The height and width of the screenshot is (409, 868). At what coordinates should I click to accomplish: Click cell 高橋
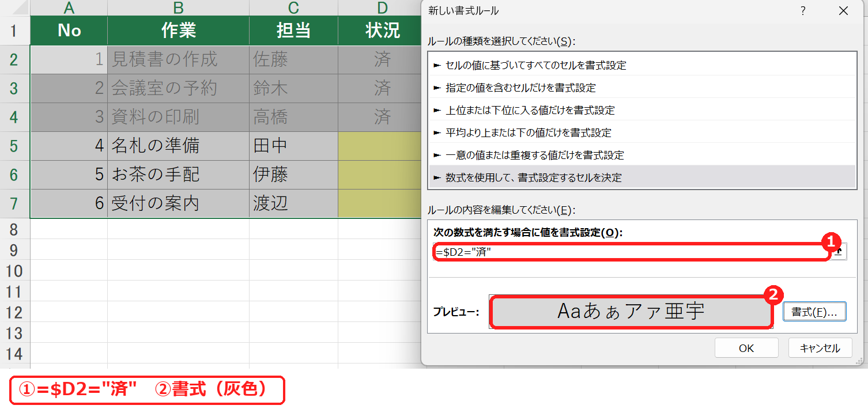pyautogui.click(x=293, y=117)
